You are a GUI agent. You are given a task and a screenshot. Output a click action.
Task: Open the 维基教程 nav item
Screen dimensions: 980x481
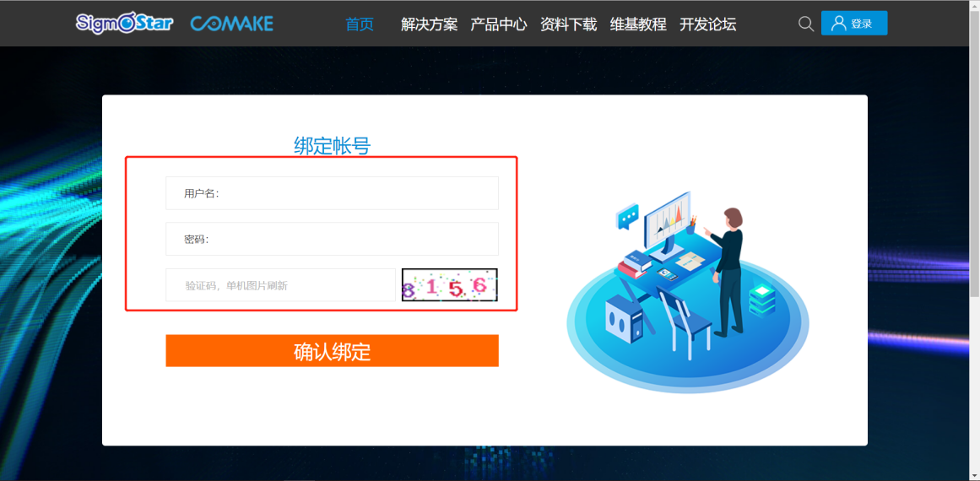click(x=638, y=24)
